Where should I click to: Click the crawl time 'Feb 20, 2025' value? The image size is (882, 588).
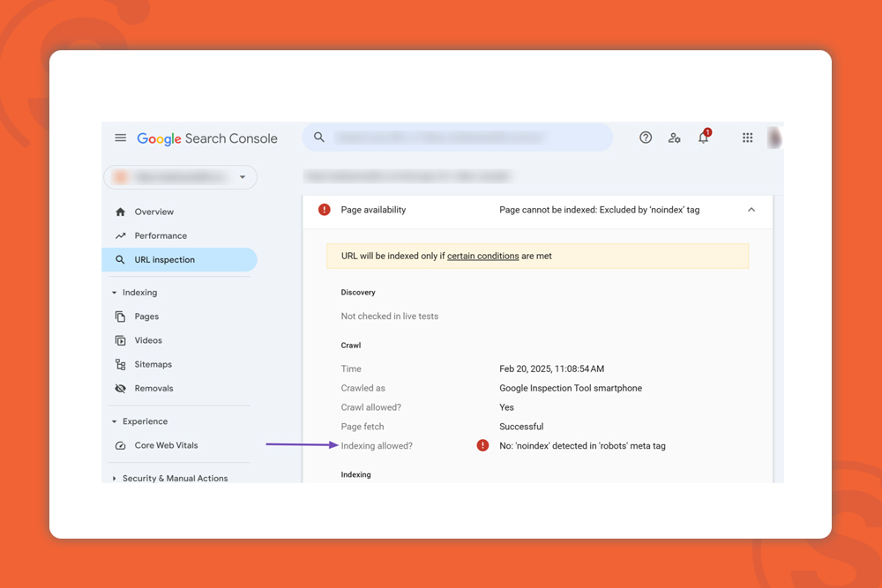(x=552, y=368)
